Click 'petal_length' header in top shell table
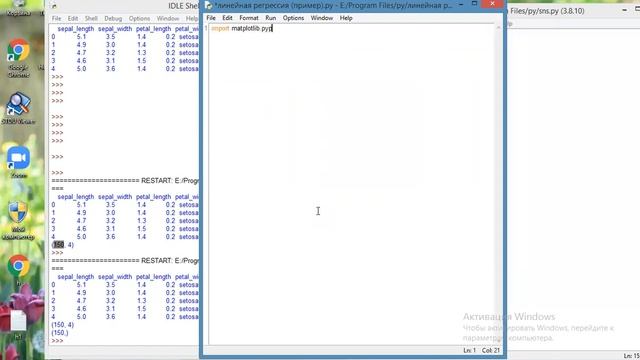The height and width of the screenshot is (360, 640). coord(153,29)
